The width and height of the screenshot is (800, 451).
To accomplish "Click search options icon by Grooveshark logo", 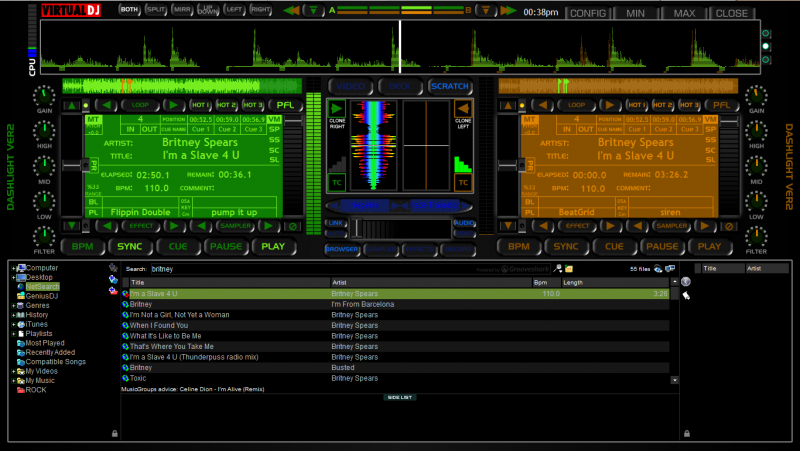I will coord(558,269).
